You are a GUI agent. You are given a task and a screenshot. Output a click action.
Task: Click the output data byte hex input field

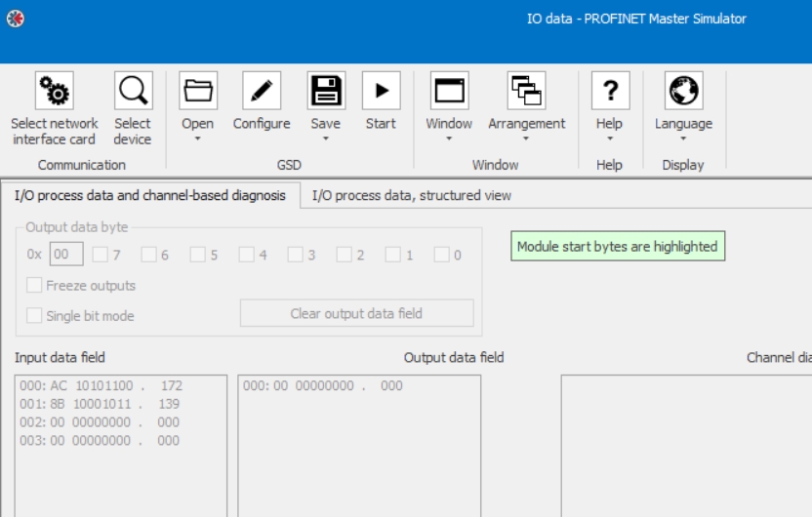point(66,255)
